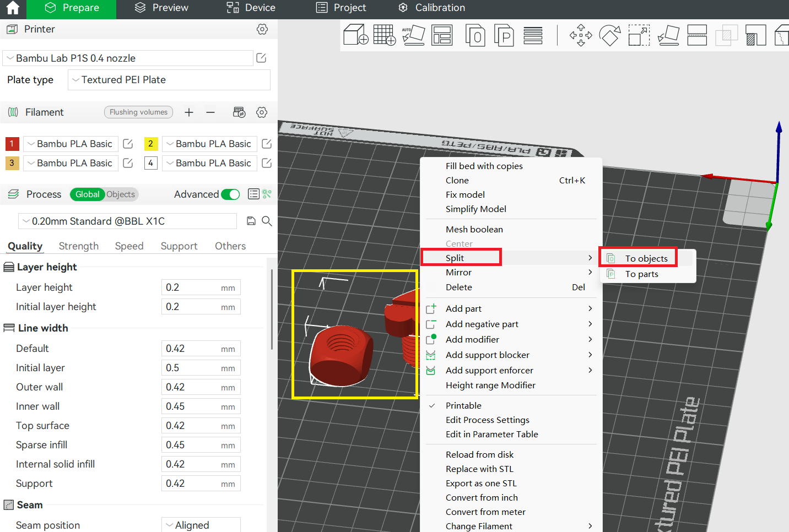Search process settings
The width and height of the screenshot is (789, 532).
[267, 221]
